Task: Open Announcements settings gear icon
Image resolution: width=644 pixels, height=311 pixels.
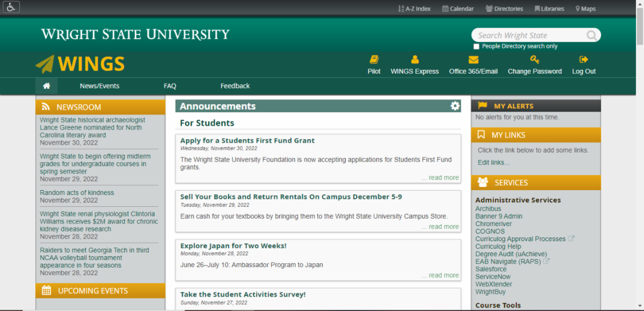Action: [x=455, y=106]
